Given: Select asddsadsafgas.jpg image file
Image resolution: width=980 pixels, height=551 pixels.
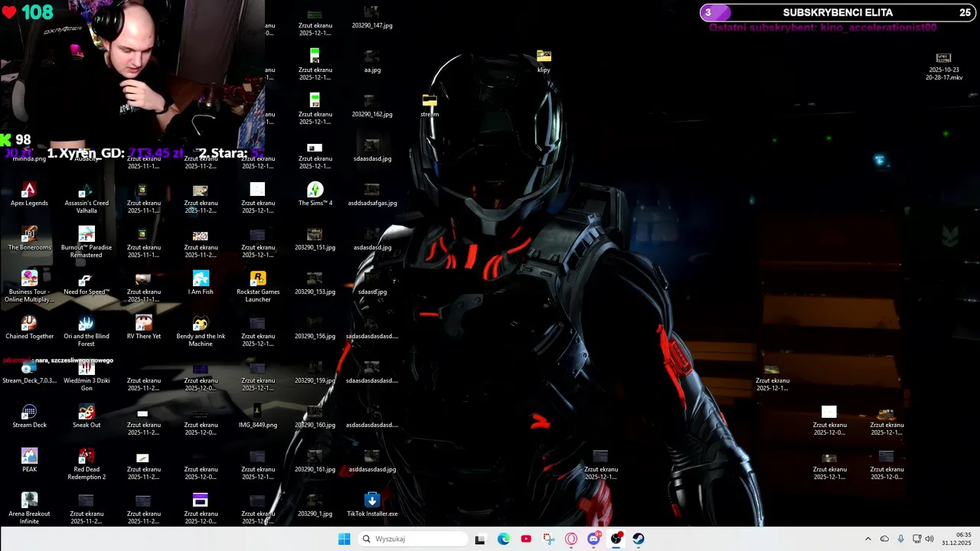Looking at the screenshot, I should tap(372, 194).
